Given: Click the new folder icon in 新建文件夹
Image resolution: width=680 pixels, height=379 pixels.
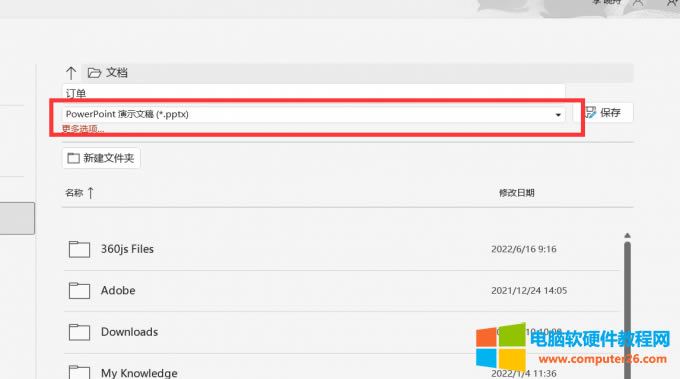Looking at the screenshot, I should (x=73, y=158).
